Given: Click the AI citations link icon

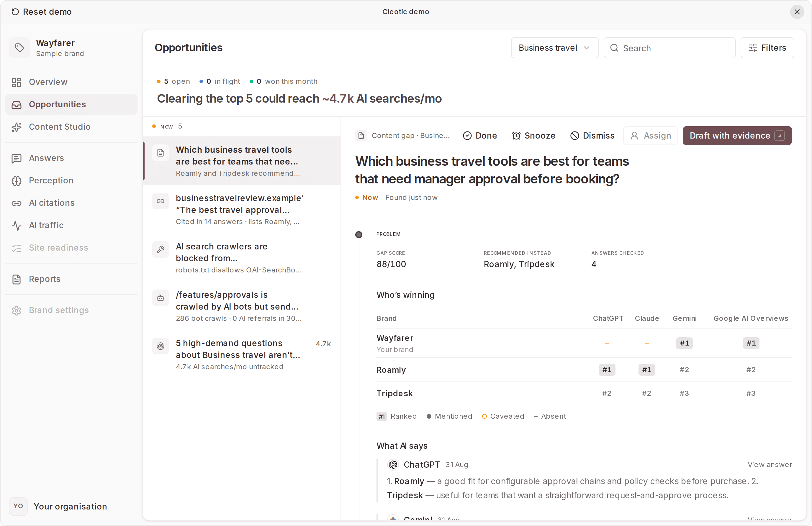Looking at the screenshot, I should (x=17, y=203).
